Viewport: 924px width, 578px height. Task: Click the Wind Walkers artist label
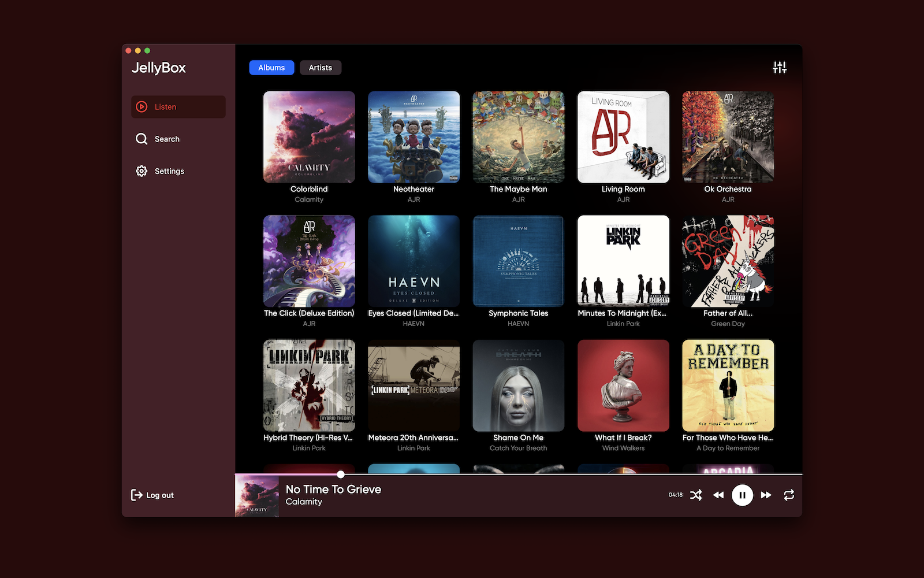[623, 448]
